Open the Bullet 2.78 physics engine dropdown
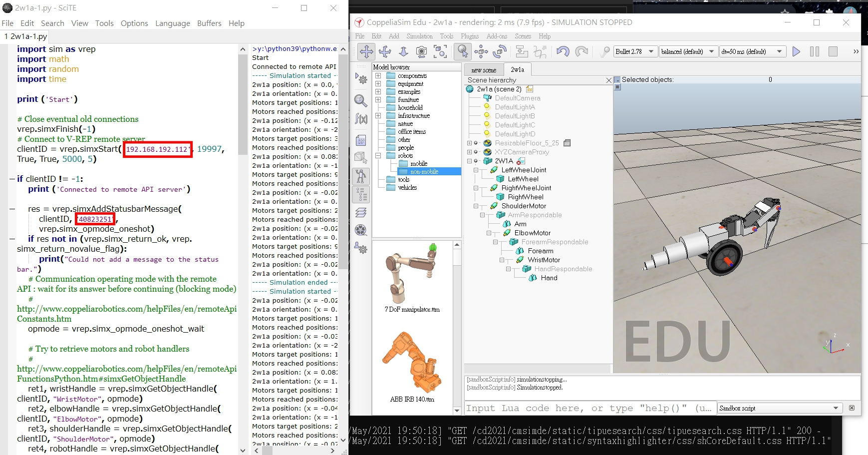The height and width of the screenshot is (455, 868). click(x=635, y=51)
